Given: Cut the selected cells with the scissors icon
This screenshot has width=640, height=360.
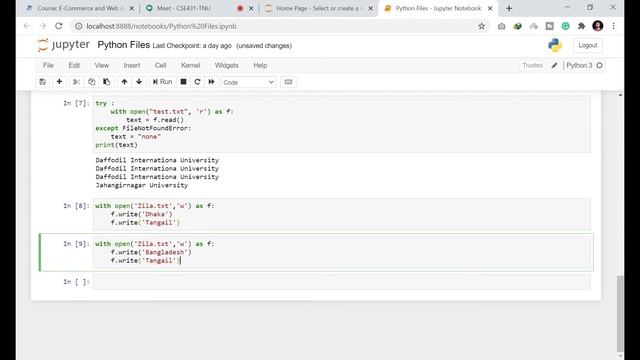Looking at the screenshot, I should click(76, 82).
